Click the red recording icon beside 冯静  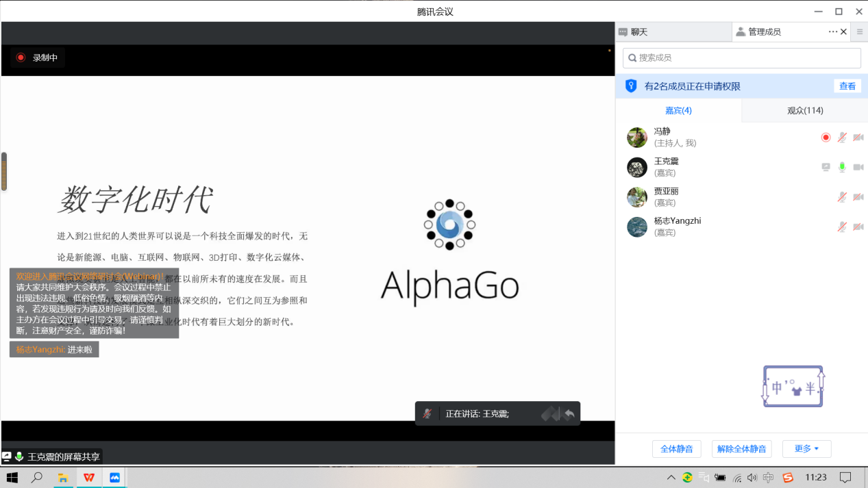[x=826, y=138]
